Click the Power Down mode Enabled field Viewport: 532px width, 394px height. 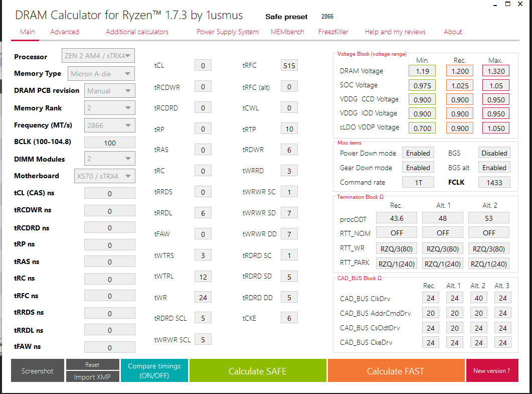click(x=418, y=153)
